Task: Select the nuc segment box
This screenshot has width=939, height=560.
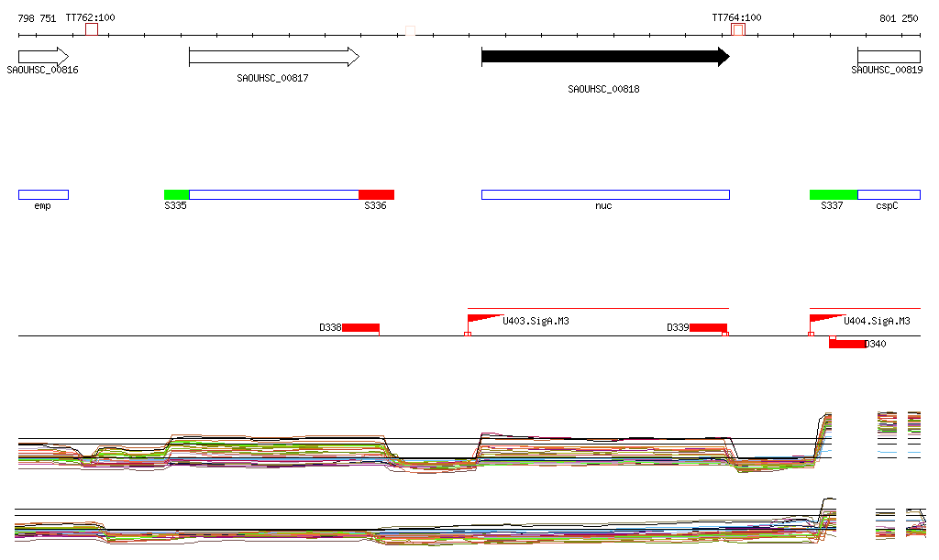Action: click(605, 194)
